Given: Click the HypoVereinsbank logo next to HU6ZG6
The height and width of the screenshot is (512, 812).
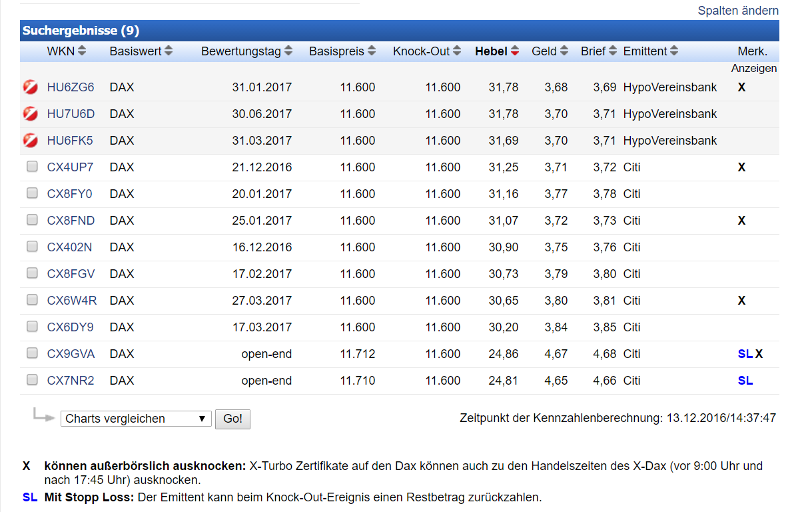Looking at the screenshot, I should click(30, 87).
